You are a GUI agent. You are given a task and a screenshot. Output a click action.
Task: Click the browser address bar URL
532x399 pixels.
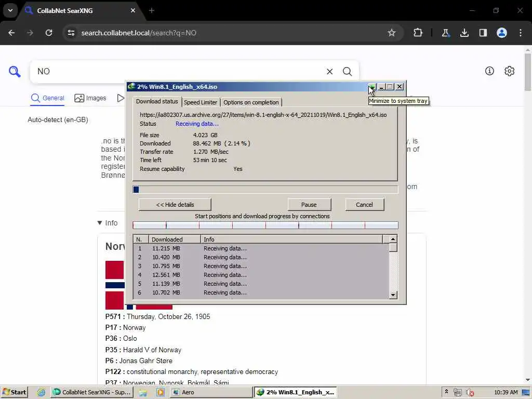click(x=139, y=33)
